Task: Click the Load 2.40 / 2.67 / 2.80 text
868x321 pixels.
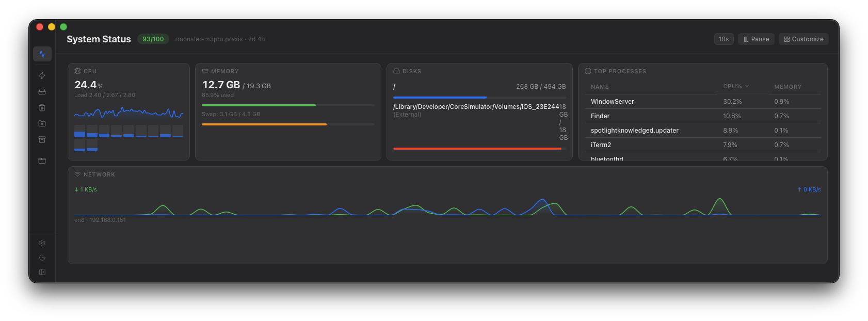Action: click(x=105, y=95)
